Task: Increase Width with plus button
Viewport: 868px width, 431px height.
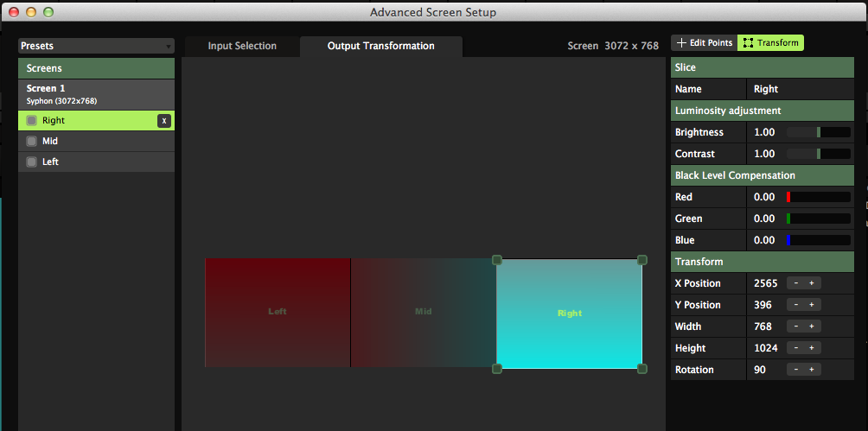Action: (812, 326)
